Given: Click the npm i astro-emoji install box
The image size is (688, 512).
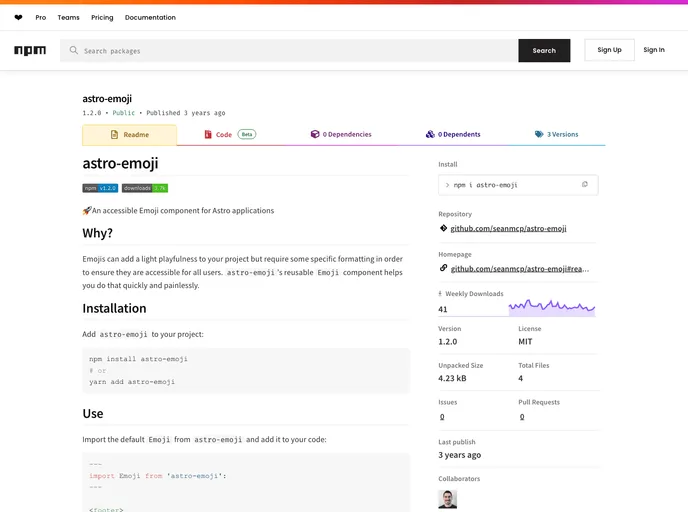Looking at the screenshot, I should tap(518, 185).
